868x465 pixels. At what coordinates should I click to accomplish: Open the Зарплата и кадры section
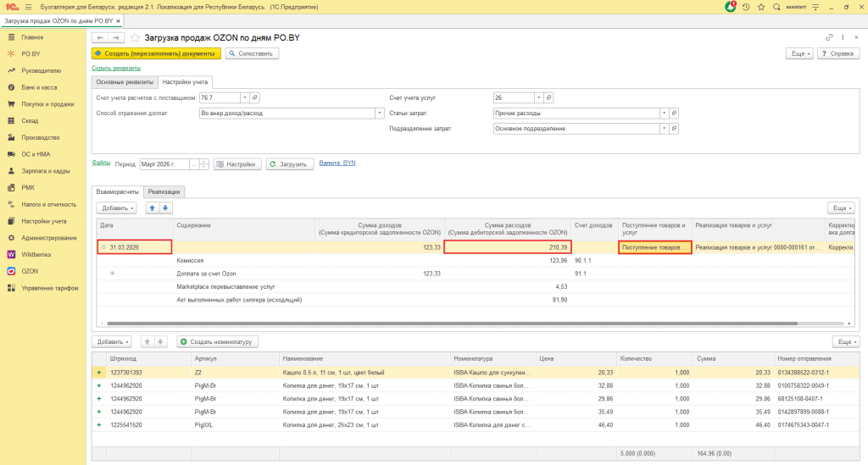pos(46,171)
